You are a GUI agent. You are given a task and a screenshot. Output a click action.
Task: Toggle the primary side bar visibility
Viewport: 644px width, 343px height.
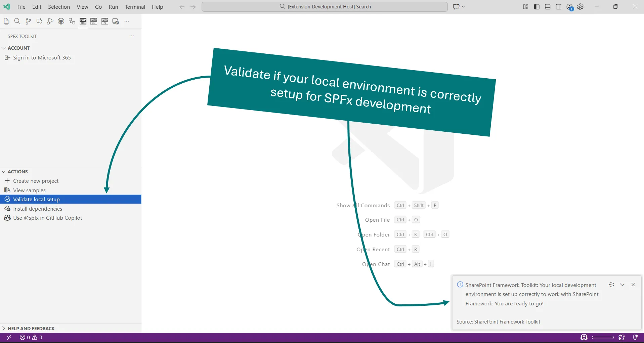[536, 6]
